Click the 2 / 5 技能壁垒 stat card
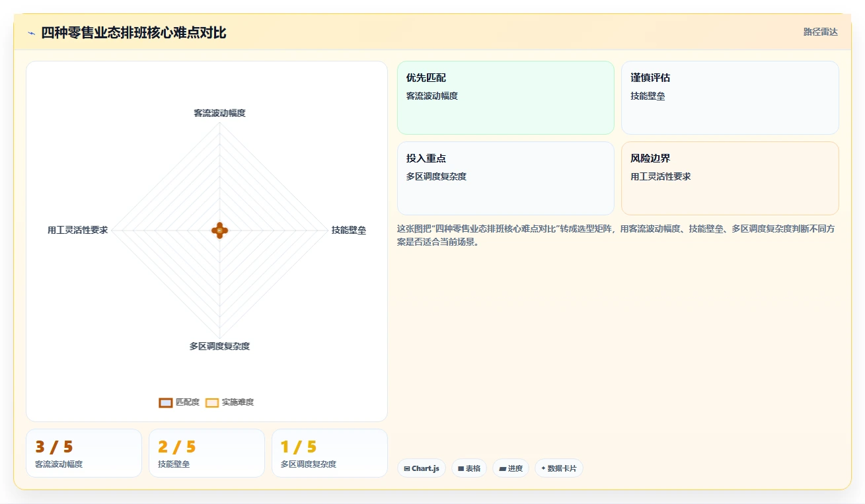Screen dimensions: 865x504 [207, 453]
